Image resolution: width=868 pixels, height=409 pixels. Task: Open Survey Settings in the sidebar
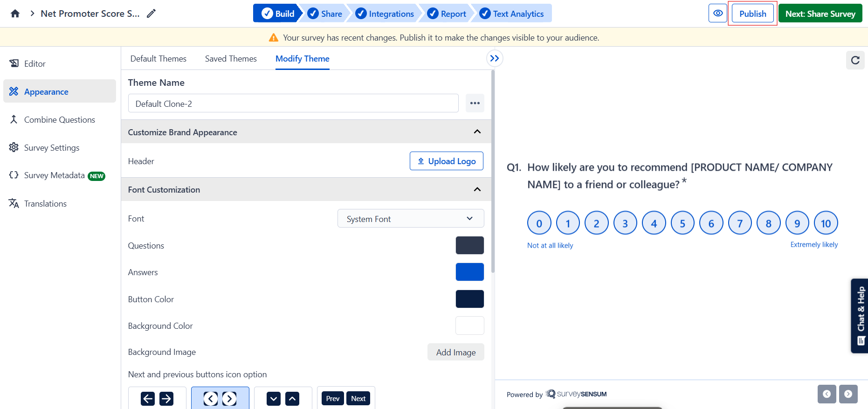(51, 148)
